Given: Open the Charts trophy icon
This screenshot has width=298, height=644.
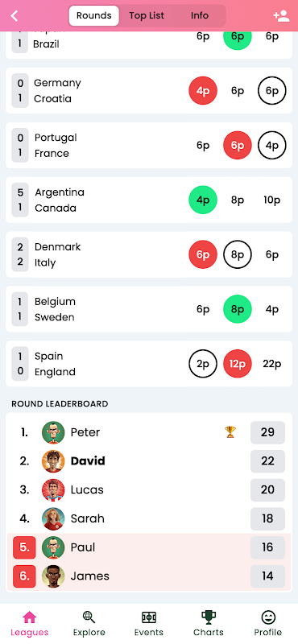Looking at the screenshot, I should [209, 617].
